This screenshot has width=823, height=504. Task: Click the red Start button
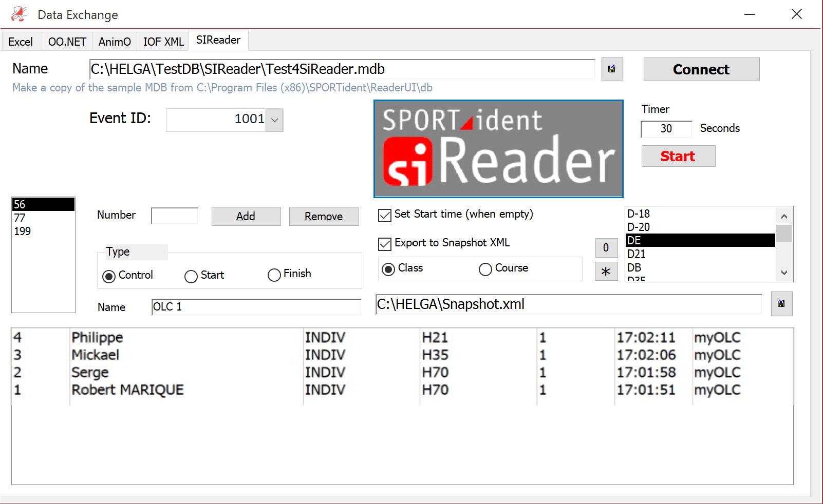[x=678, y=156]
